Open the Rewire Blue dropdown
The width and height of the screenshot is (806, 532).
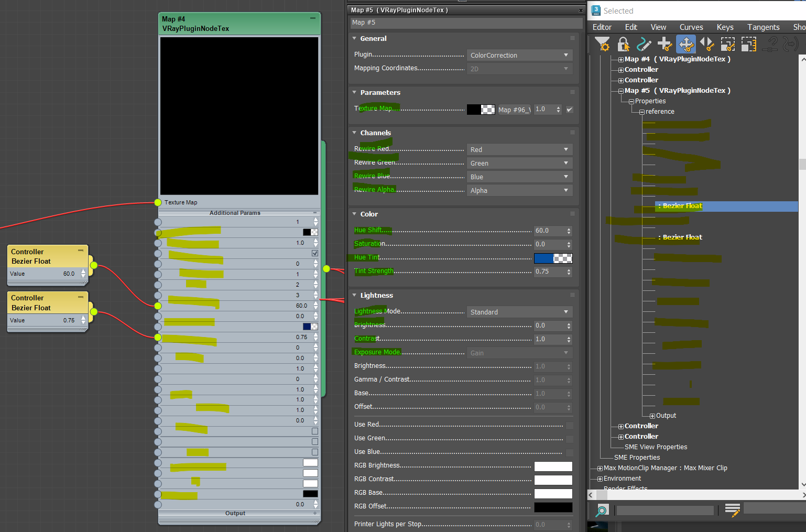coord(519,177)
